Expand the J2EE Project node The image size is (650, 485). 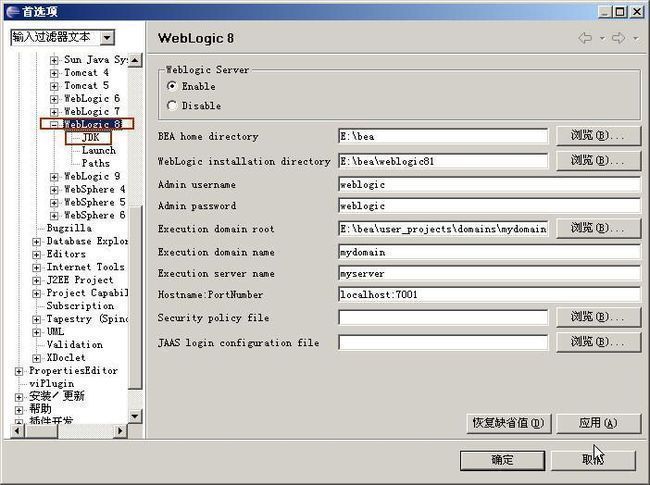point(36,281)
